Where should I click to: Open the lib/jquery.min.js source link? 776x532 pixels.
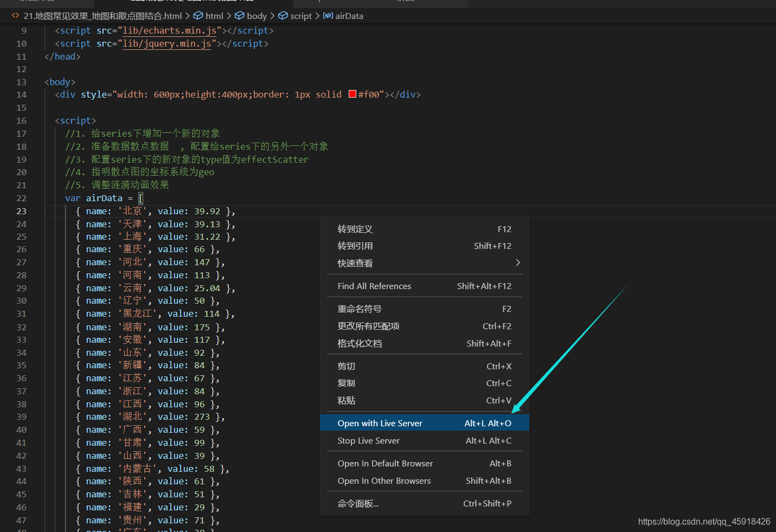click(x=166, y=43)
